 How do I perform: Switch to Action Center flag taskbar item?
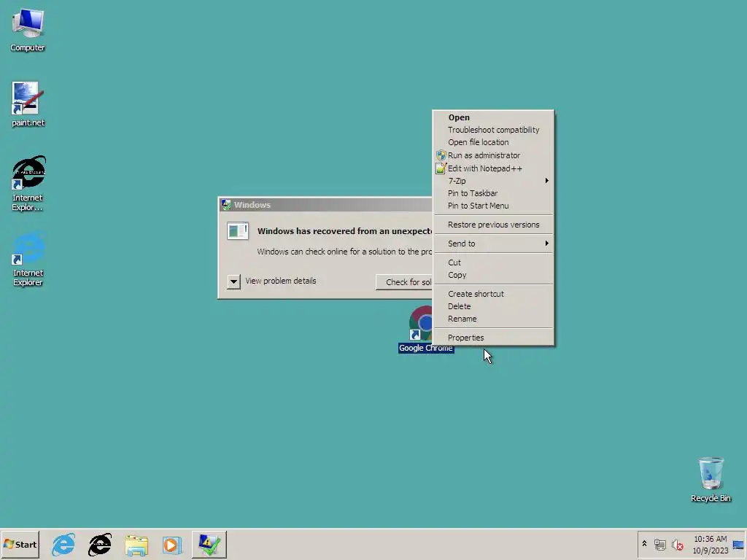[209, 545]
